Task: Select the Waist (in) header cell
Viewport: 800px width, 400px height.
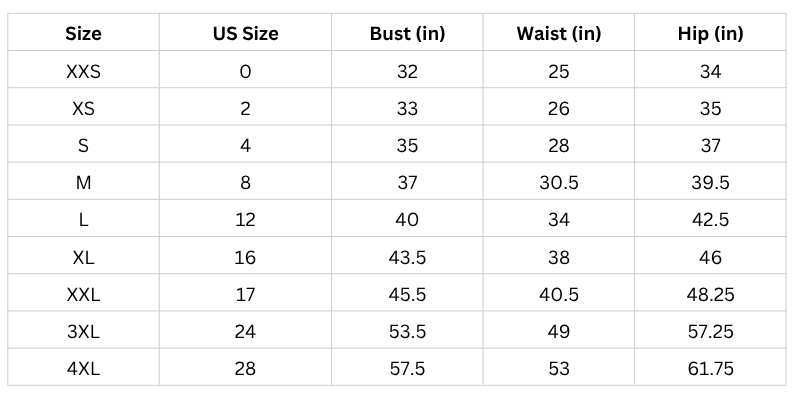Action: [x=559, y=34]
